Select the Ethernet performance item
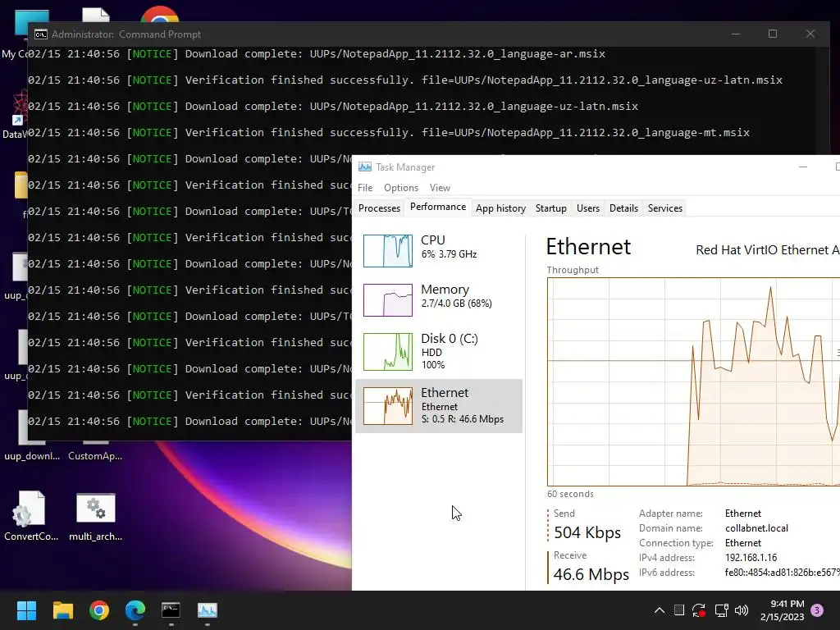 pyautogui.click(x=439, y=405)
